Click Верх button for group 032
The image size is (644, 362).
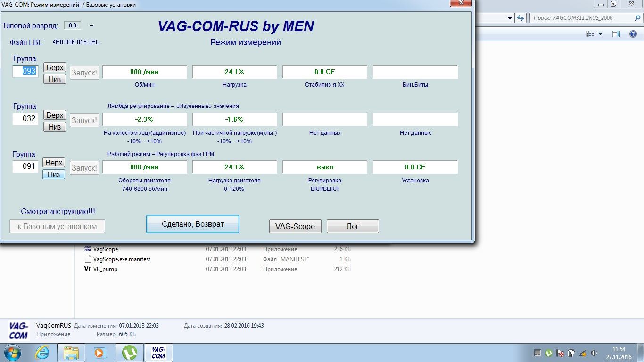[x=55, y=115]
